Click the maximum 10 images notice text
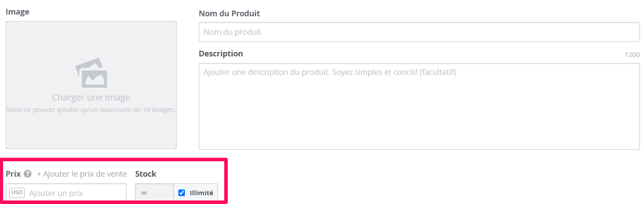The height and width of the screenshot is (204, 644). click(x=91, y=109)
